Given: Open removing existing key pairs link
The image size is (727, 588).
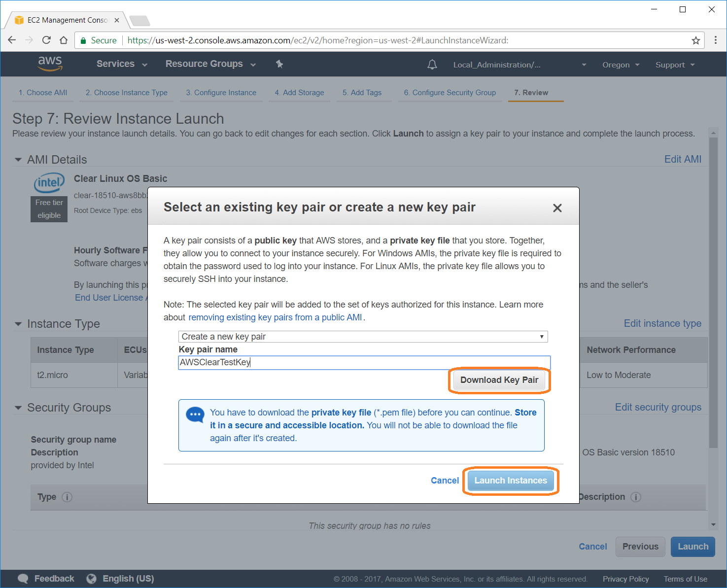Looking at the screenshot, I should (x=275, y=317).
